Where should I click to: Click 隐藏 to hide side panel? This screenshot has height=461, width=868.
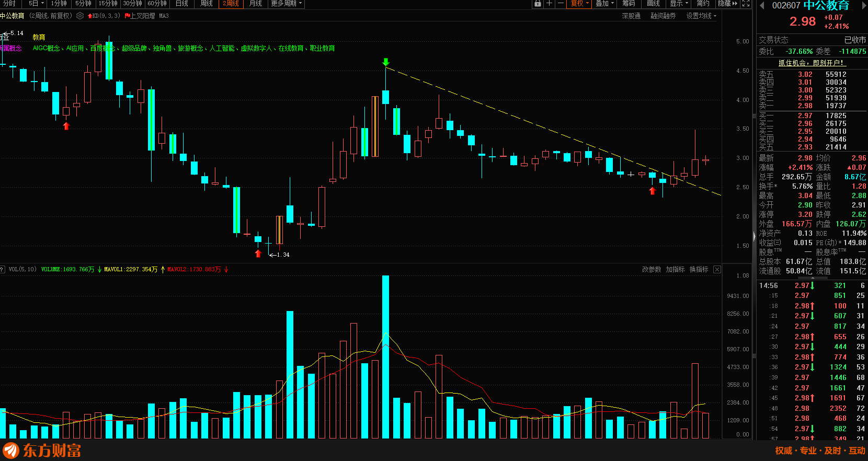pos(727,3)
